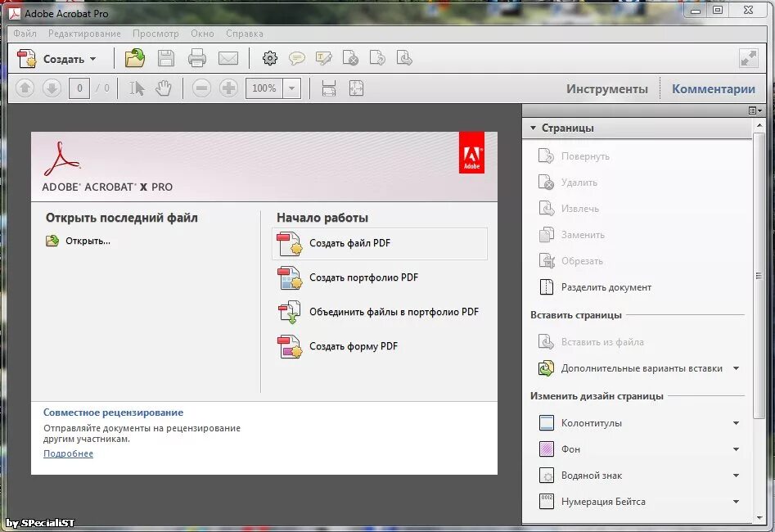
Task: Open the dropdown arrow beside Создать
Action: (93, 59)
